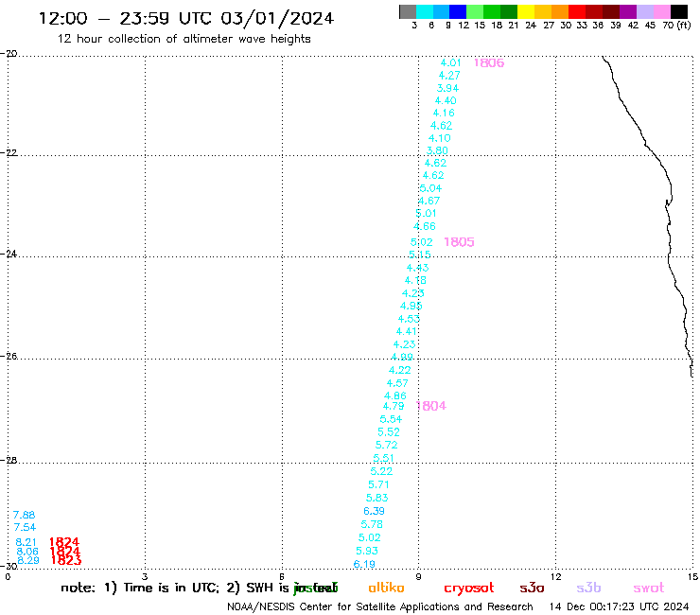Click the s3b satellite legend label
The height and width of the screenshot is (615, 700).
(x=588, y=588)
